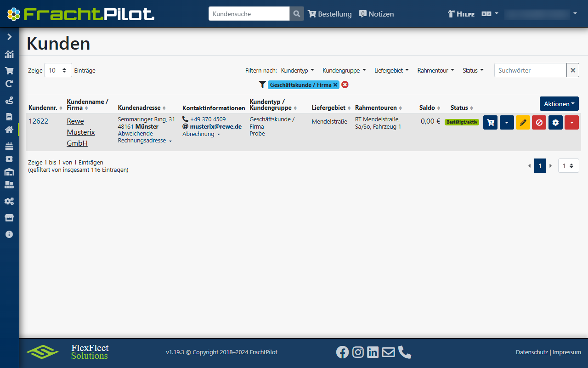
Task: Sort table by Kundenadresse column
Action: coord(142,108)
